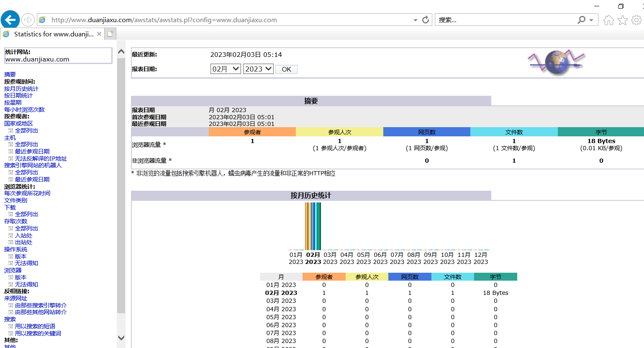644x348 pixels.
Task: Open 按日期统计 link
Action: 18,95
